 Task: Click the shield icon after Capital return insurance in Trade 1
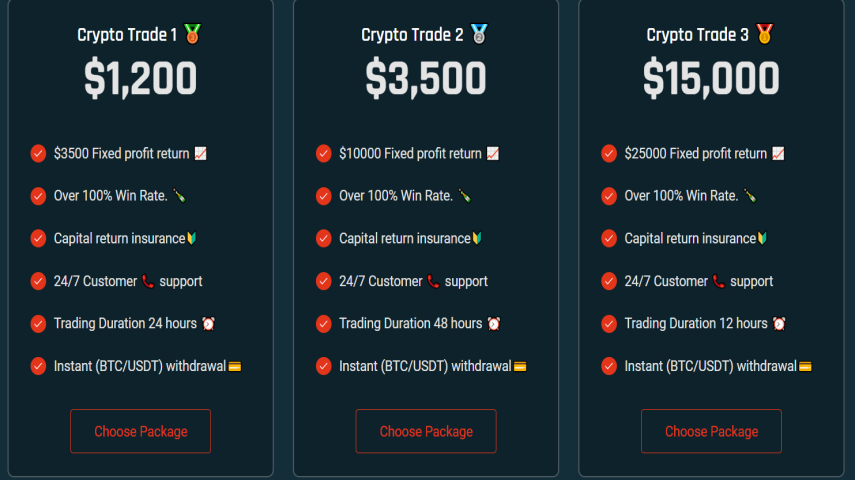pyautogui.click(x=191, y=238)
